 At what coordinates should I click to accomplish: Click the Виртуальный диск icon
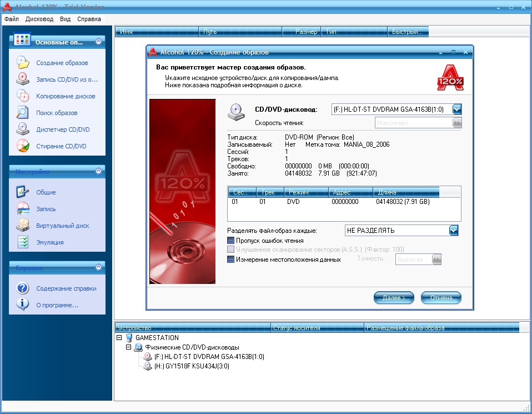[23, 225]
